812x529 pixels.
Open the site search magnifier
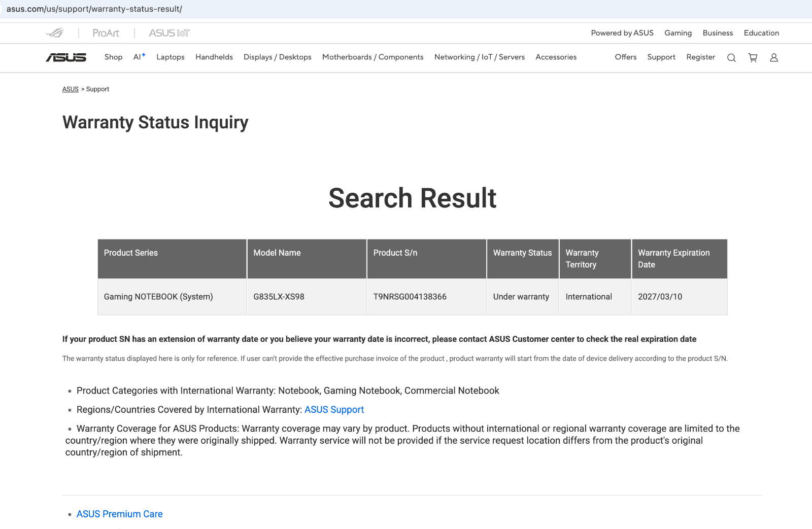(x=731, y=58)
